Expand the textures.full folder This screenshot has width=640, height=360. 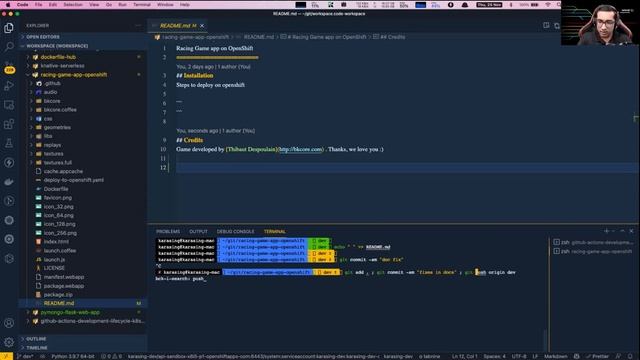coord(59,162)
